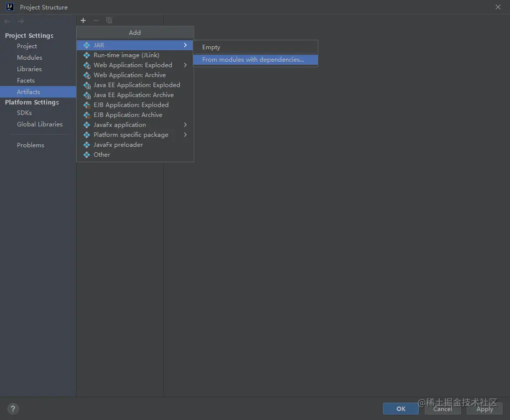The width and height of the screenshot is (510, 420).
Task: Click the Project Settings heading
Action: coord(29,35)
